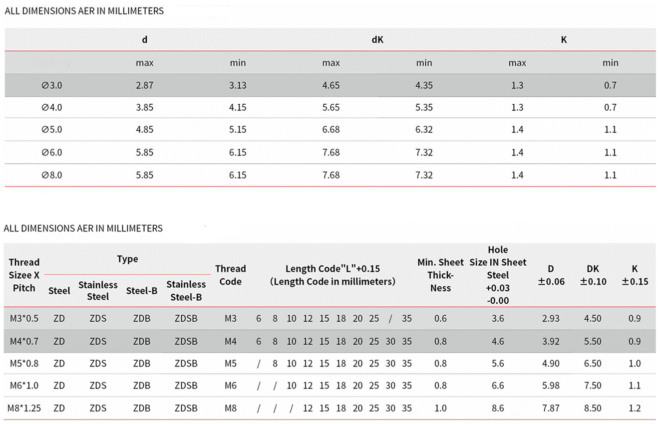Select the Ø8.0 row label
660x424 pixels.
point(52,175)
